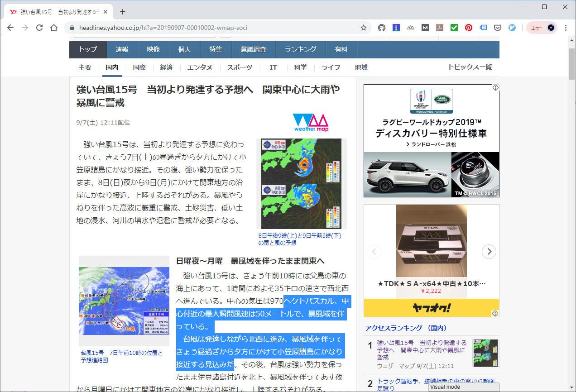Click the エラー profile error button
This screenshot has width=576, height=392.
542,28
